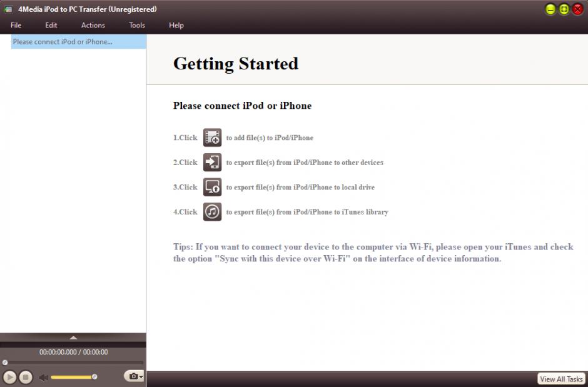Screen dimensions: 588x387
Task: Open the snapshot camera dropdown arrow
Action: pos(141,377)
